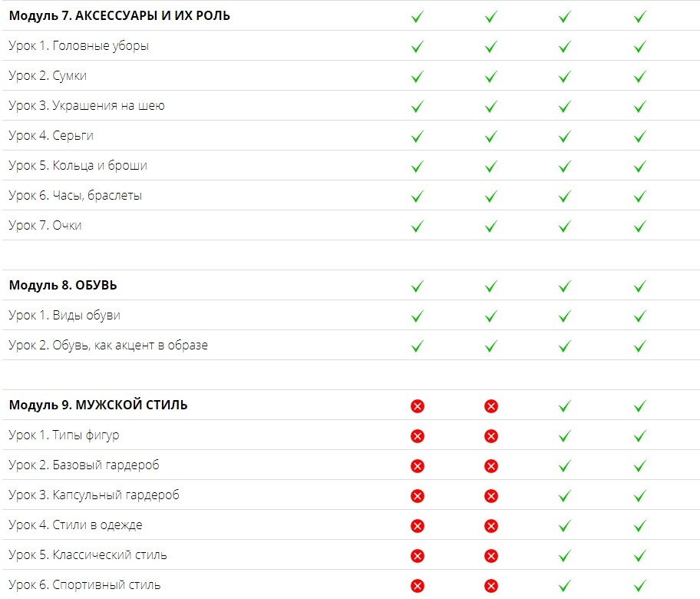Click second-column red cross for Урок 1. Типы фигур
The image size is (700, 599).
coord(491,436)
